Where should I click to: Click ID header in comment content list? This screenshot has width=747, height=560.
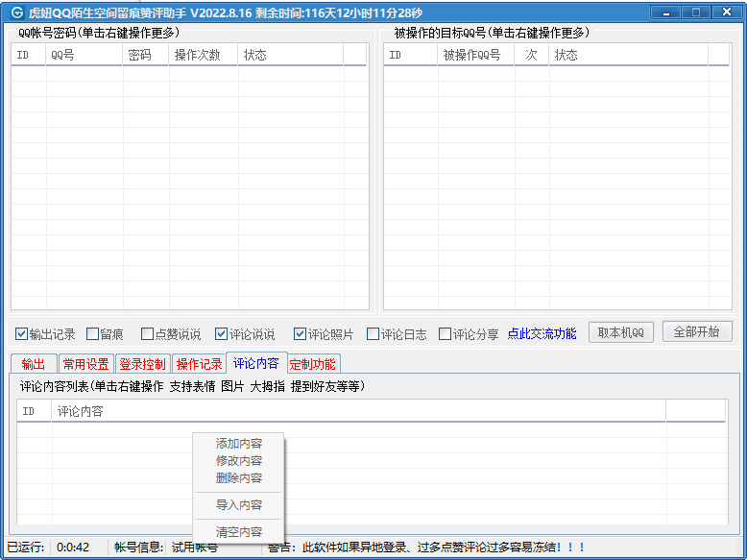point(35,411)
